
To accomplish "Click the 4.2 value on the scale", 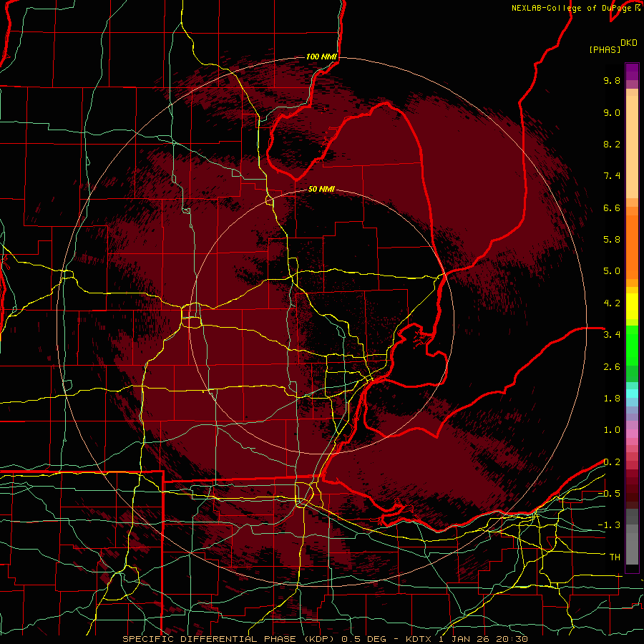I will point(612,303).
